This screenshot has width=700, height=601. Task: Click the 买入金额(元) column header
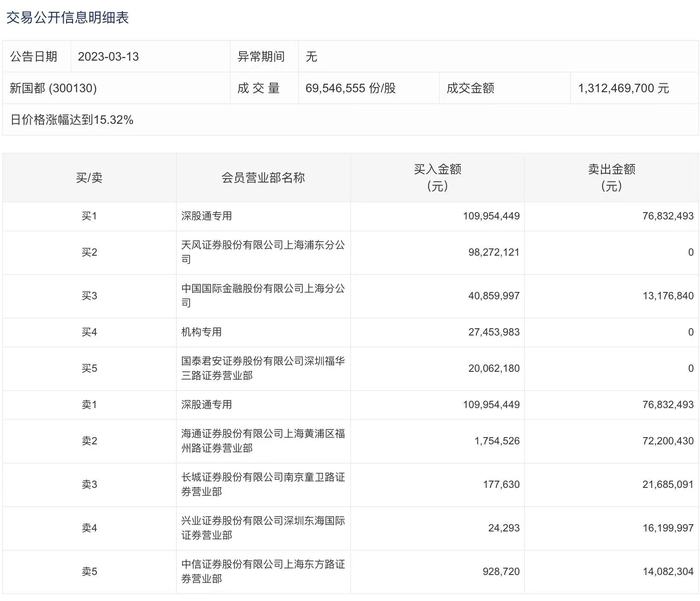[x=438, y=178]
